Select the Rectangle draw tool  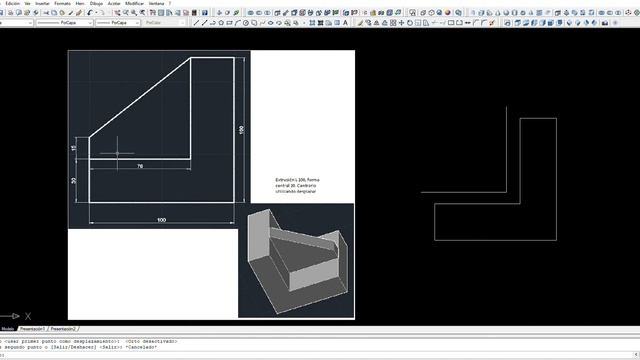coord(229,23)
